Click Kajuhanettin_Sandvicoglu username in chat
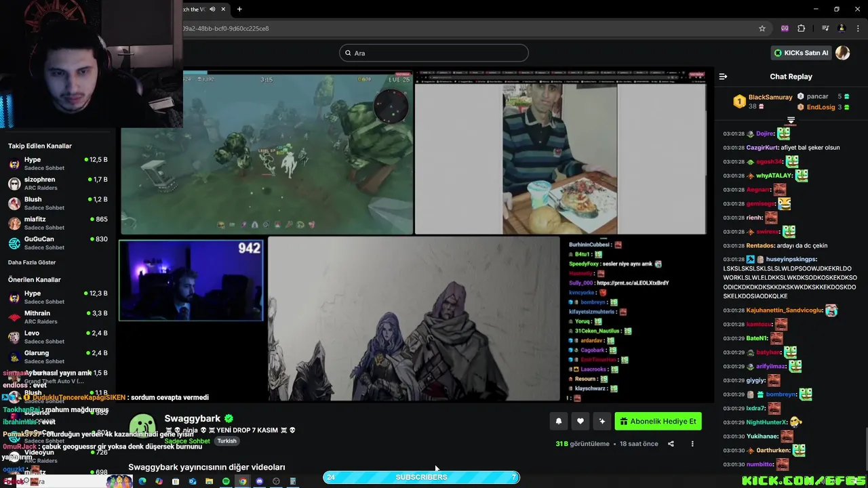868x488 pixels. [x=785, y=310]
